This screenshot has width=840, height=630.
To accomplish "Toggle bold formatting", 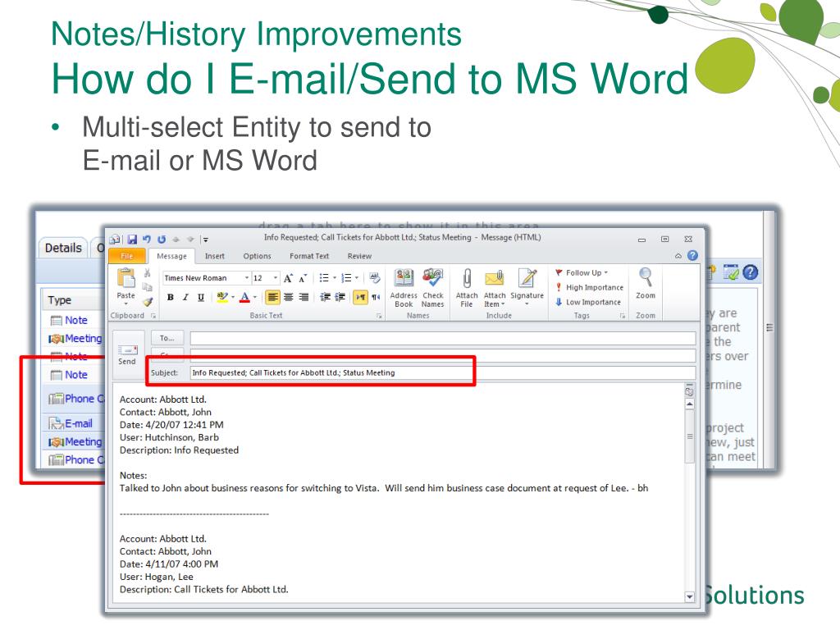I will (x=171, y=297).
